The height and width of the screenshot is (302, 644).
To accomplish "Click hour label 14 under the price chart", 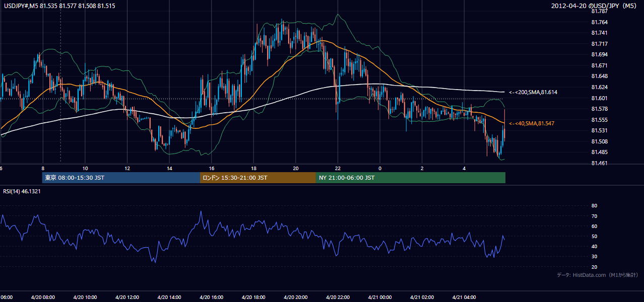I will [169, 168].
